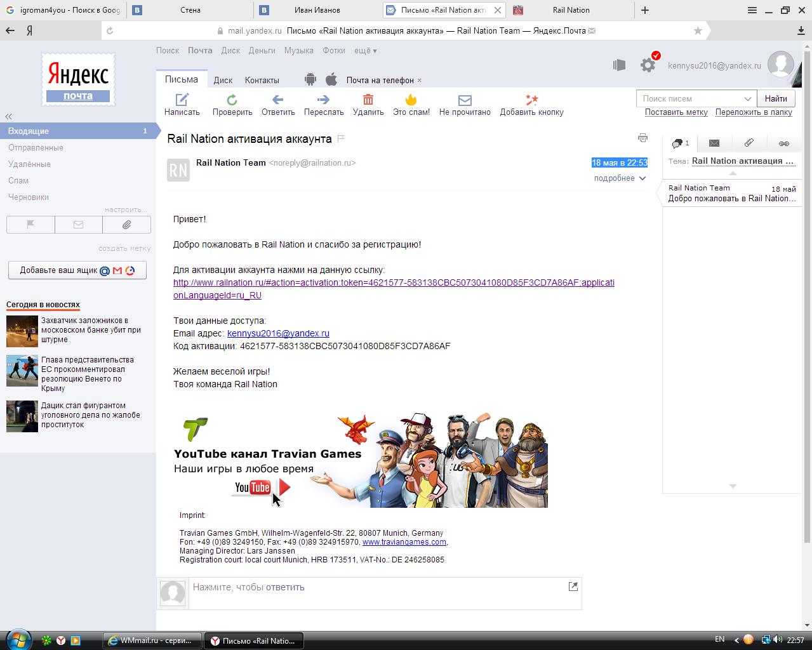812x650 pixels.
Task: Switch to the Контакты tab
Action: point(262,80)
